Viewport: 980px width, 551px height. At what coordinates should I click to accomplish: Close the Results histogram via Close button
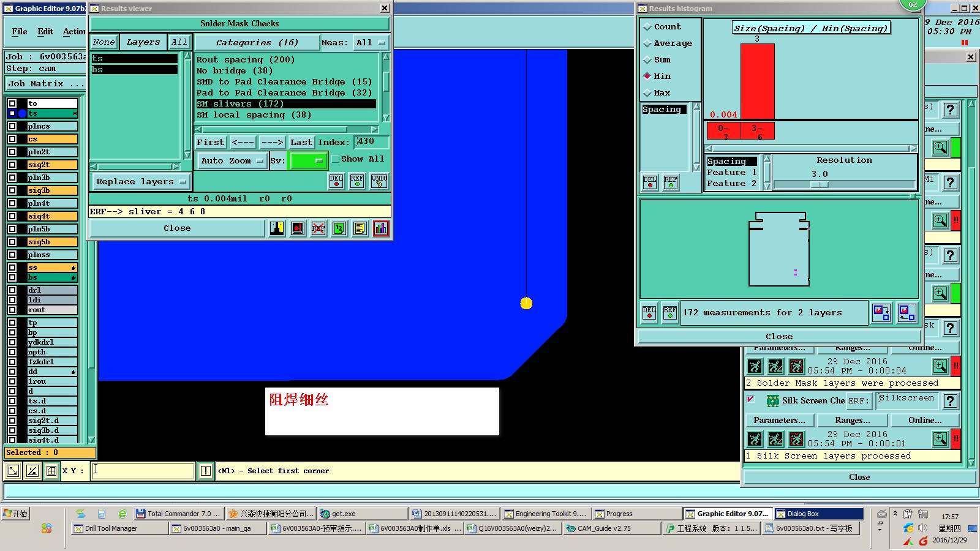click(779, 337)
